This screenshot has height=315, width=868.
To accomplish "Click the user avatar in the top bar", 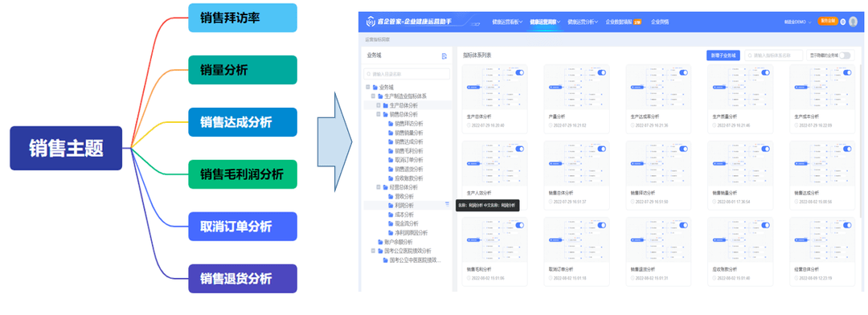I will [853, 22].
